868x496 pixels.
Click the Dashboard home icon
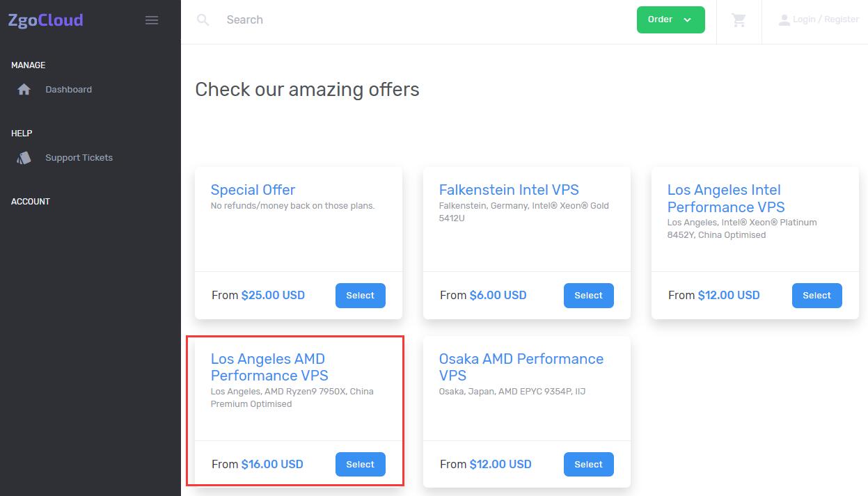[x=24, y=89]
